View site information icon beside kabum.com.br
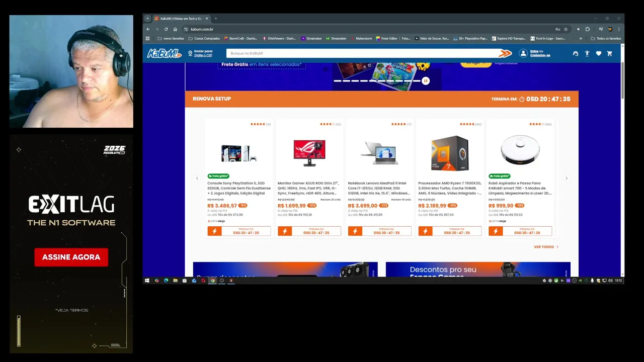644x362 pixels. coord(186,29)
